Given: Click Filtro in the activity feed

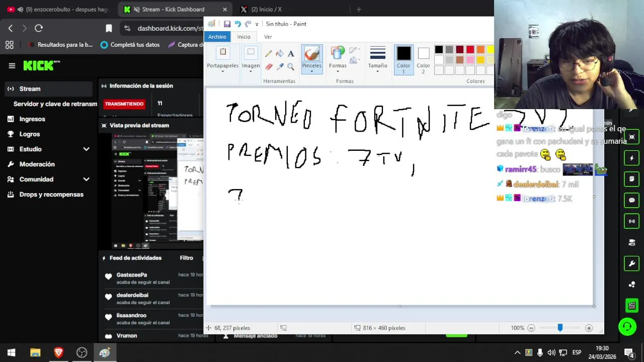Looking at the screenshot, I should [x=186, y=258].
